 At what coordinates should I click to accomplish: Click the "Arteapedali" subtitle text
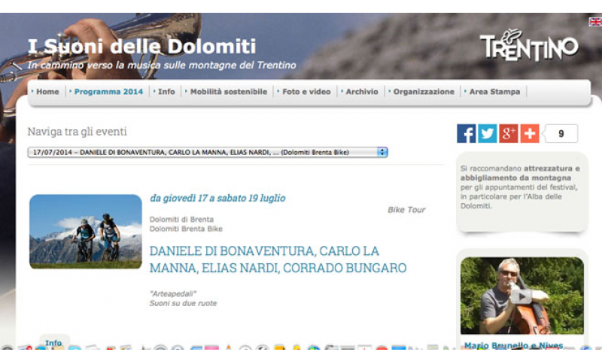tap(173, 294)
